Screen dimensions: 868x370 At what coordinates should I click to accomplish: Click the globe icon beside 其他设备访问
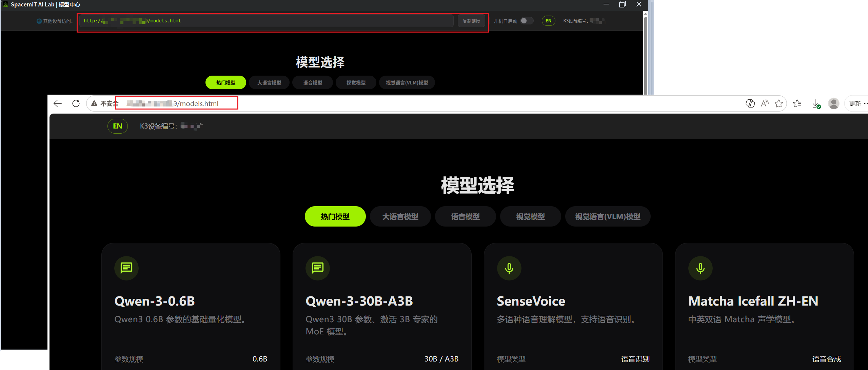39,21
